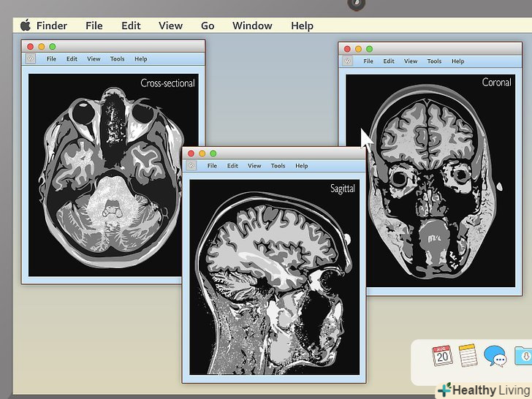Minimize the Sagittal window

coord(202,153)
